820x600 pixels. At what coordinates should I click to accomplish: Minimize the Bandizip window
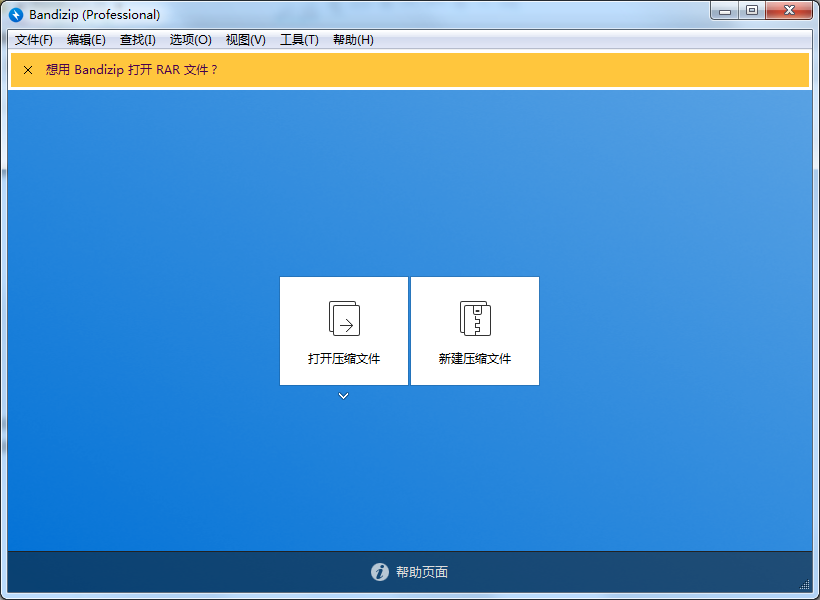[x=726, y=11]
